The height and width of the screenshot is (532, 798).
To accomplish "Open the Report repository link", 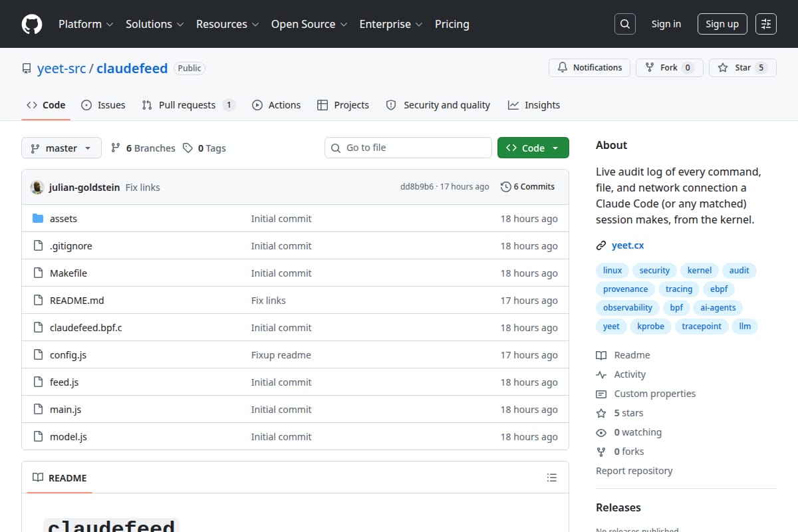I will point(634,471).
